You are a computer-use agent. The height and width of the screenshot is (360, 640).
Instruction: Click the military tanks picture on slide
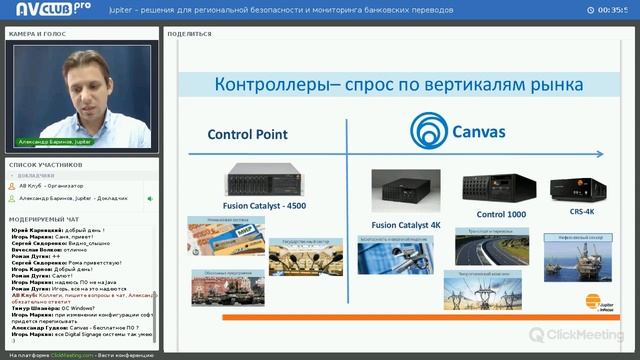coord(228,288)
